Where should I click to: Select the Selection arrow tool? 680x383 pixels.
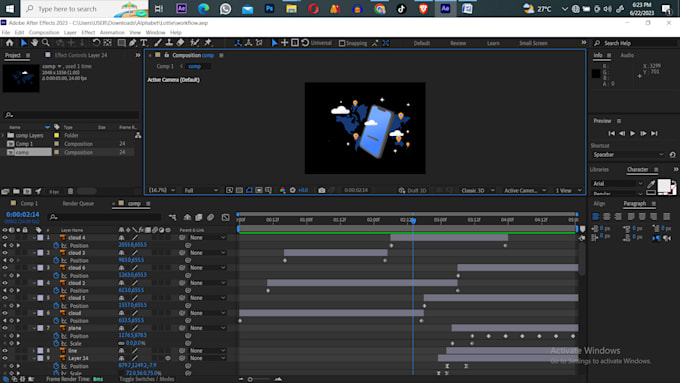(23, 43)
